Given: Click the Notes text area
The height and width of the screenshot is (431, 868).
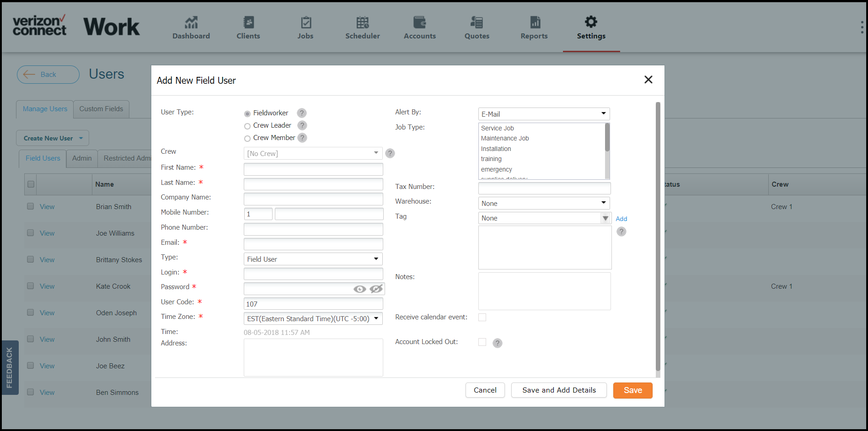Looking at the screenshot, I should (x=544, y=291).
